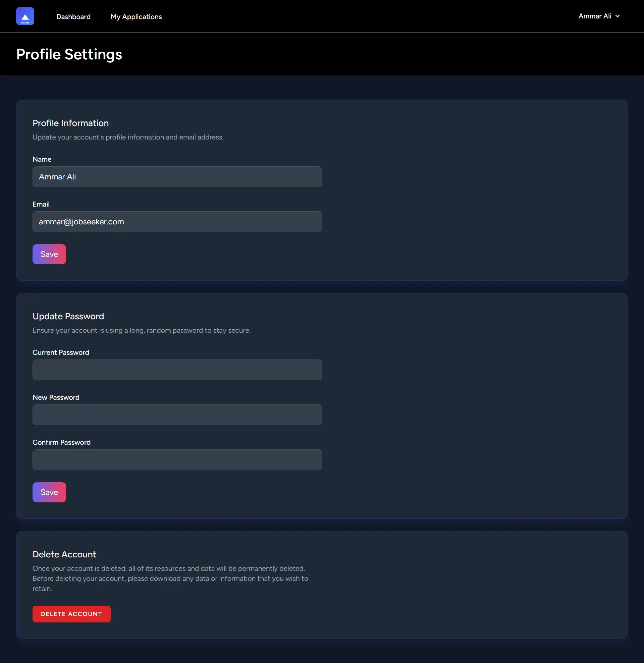This screenshot has height=663, width=644.
Task: Focus the Name input field
Action: point(177,177)
